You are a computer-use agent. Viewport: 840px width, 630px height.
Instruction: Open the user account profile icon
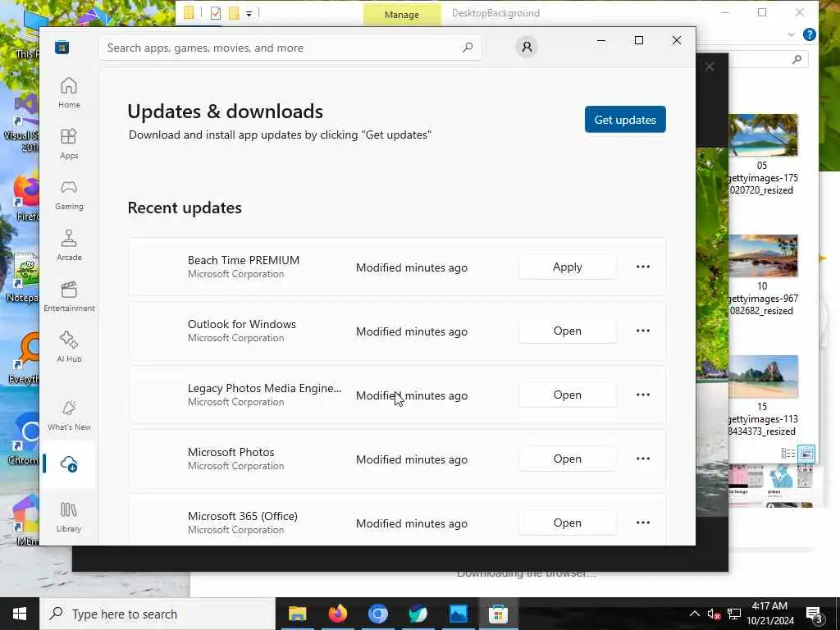(527, 47)
